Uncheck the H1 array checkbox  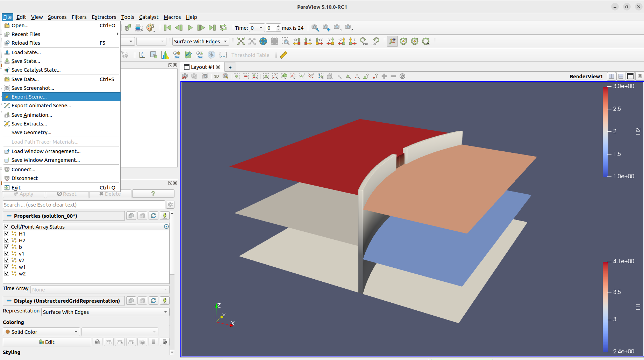[7, 233]
